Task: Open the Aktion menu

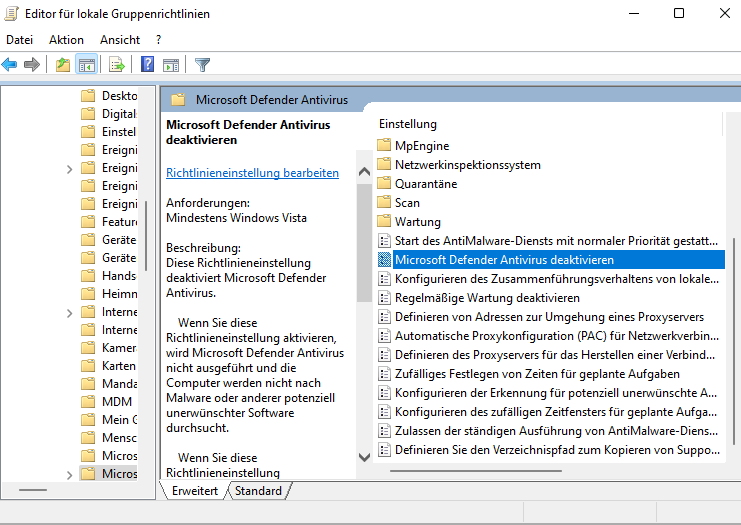Action: click(x=66, y=40)
